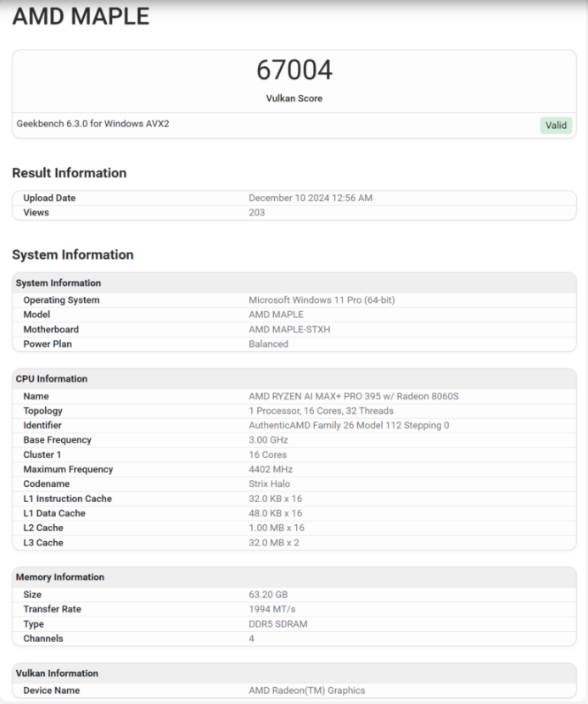Click the Device Name label
Image resolution: width=588 pixels, height=704 pixels.
52,690
